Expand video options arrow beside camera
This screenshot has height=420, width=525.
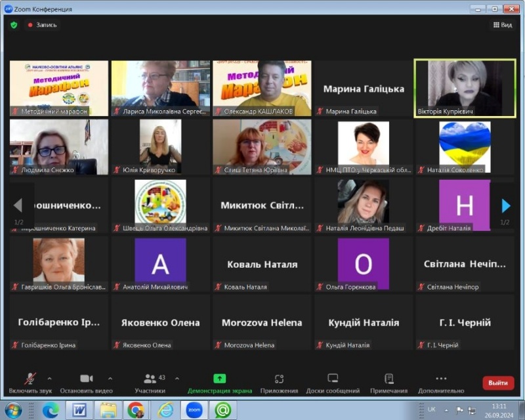coord(110,379)
